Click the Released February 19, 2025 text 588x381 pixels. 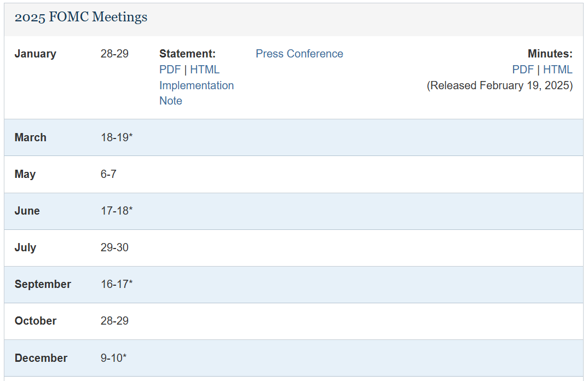pos(499,85)
